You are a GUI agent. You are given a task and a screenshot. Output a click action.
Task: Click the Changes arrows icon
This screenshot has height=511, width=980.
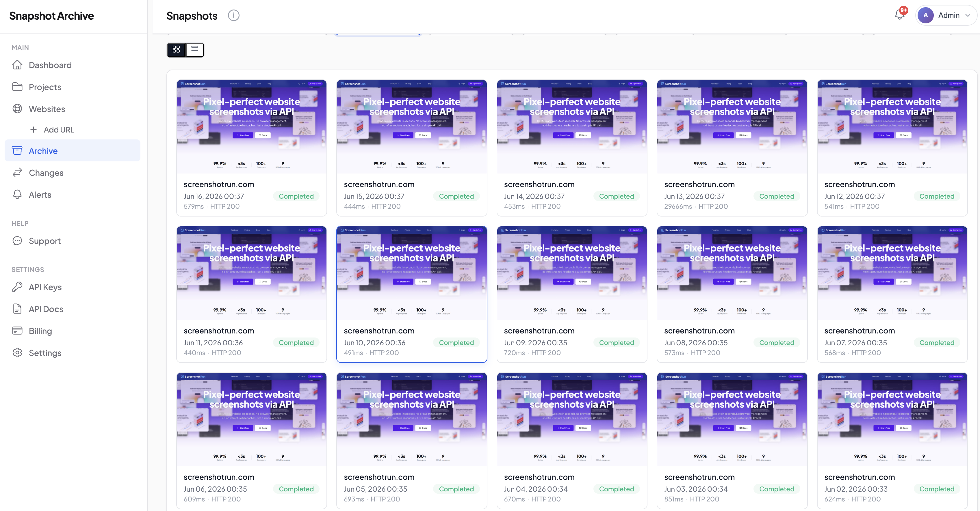tap(17, 173)
